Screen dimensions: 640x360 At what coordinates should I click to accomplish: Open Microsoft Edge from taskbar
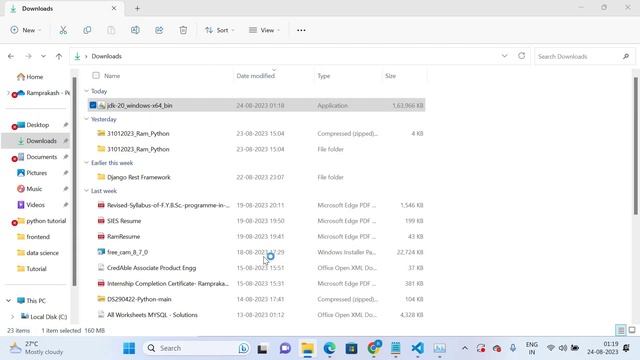pos(329,348)
